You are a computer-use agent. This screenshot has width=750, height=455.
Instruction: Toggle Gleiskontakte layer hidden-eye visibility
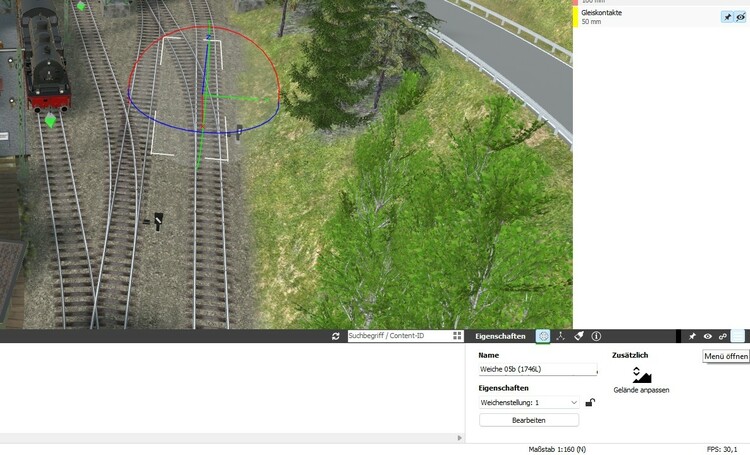click(x=740, y=17)
